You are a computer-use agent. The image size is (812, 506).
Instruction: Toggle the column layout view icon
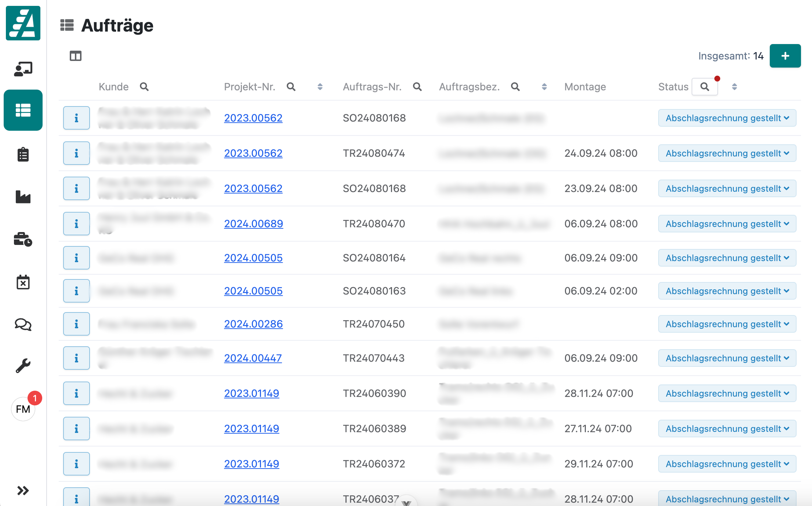tap(76, 56)
